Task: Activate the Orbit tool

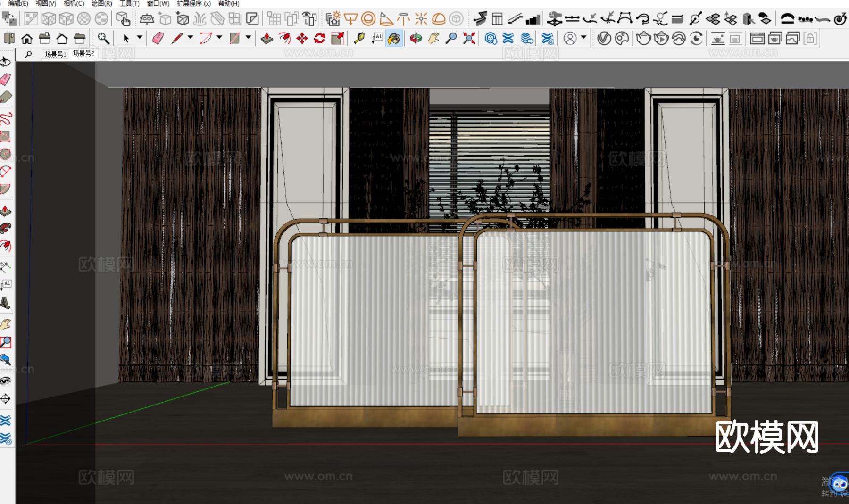Action: (416, 38)
